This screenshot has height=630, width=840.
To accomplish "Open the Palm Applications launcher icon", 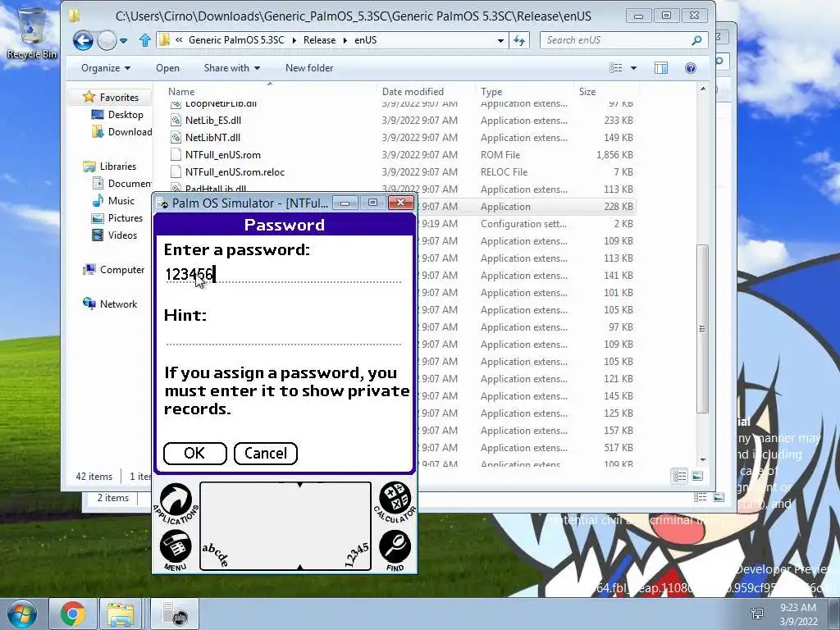I will (176, 503).
